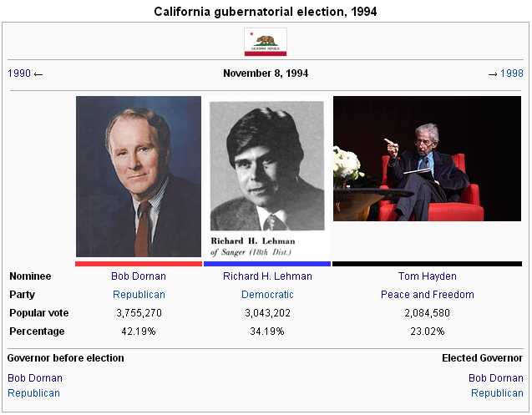532x415 pixels.
Task: Open Bob Dornan's portrait photo
Action: (x=139, y=176)
